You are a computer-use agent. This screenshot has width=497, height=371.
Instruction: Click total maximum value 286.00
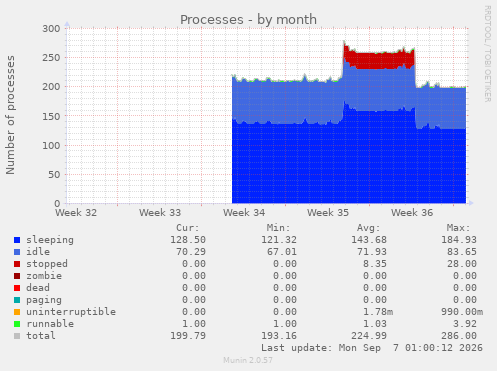click(x=459, y=336)
